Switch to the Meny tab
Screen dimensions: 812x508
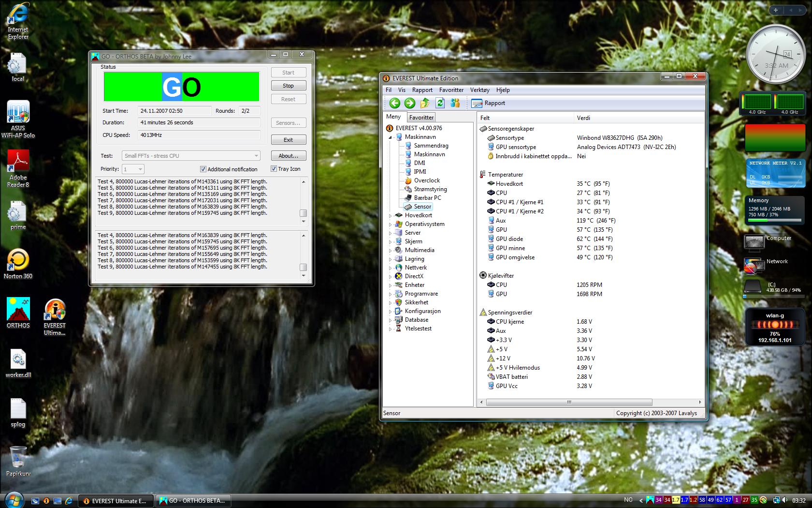point(393,117)
